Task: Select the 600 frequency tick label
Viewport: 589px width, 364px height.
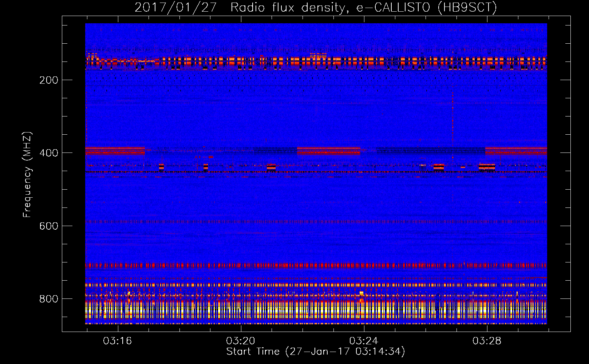Action: tap(49, 226)
